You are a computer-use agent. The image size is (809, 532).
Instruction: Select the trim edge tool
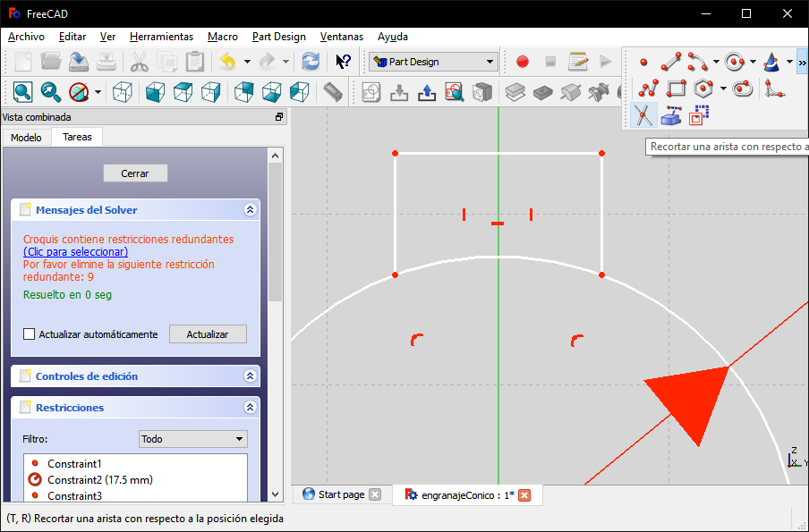[643, 114]
